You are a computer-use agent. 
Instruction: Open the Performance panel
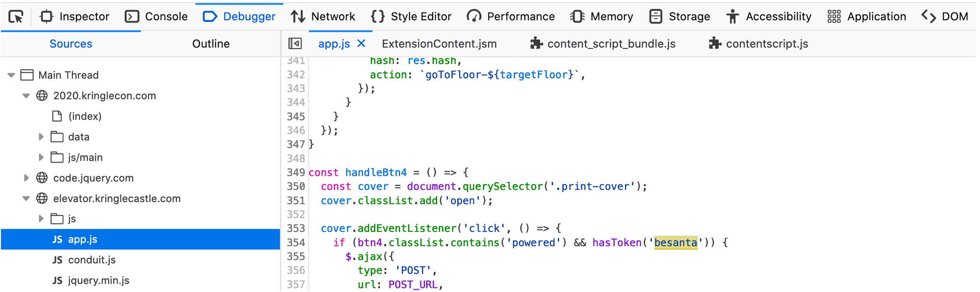click(x=510, y=17)
